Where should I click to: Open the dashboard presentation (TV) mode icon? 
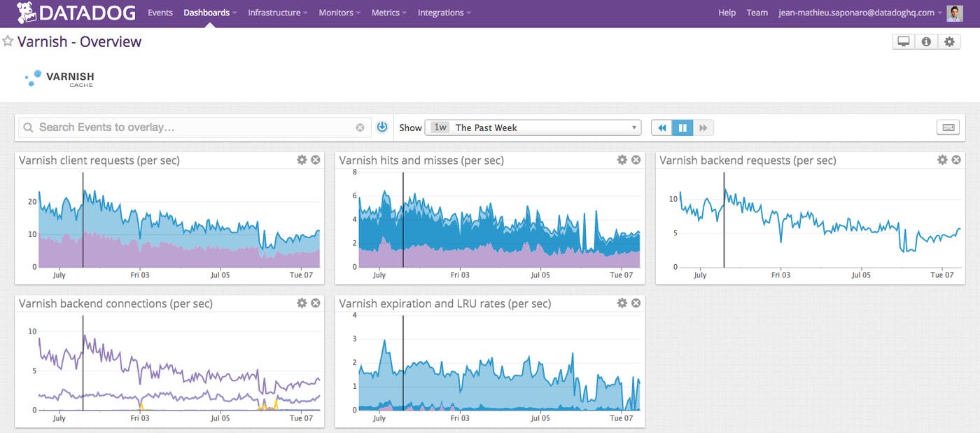point(903,41)
